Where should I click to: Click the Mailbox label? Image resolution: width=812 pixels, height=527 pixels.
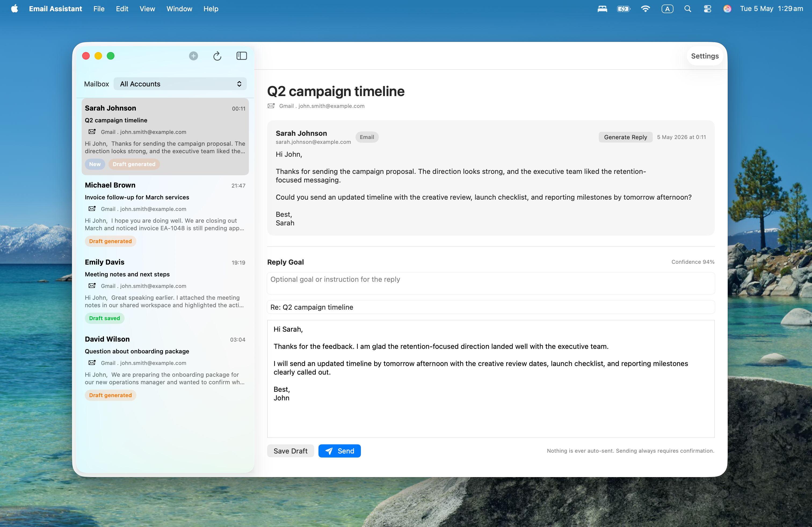point(96,84)
